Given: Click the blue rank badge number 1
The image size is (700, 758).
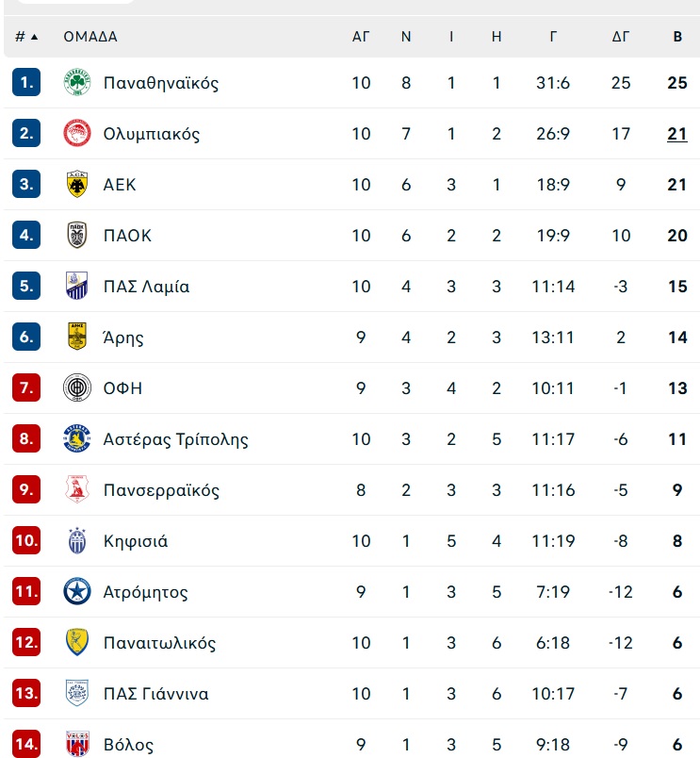Looking at the screenshot, I should 26,83.
